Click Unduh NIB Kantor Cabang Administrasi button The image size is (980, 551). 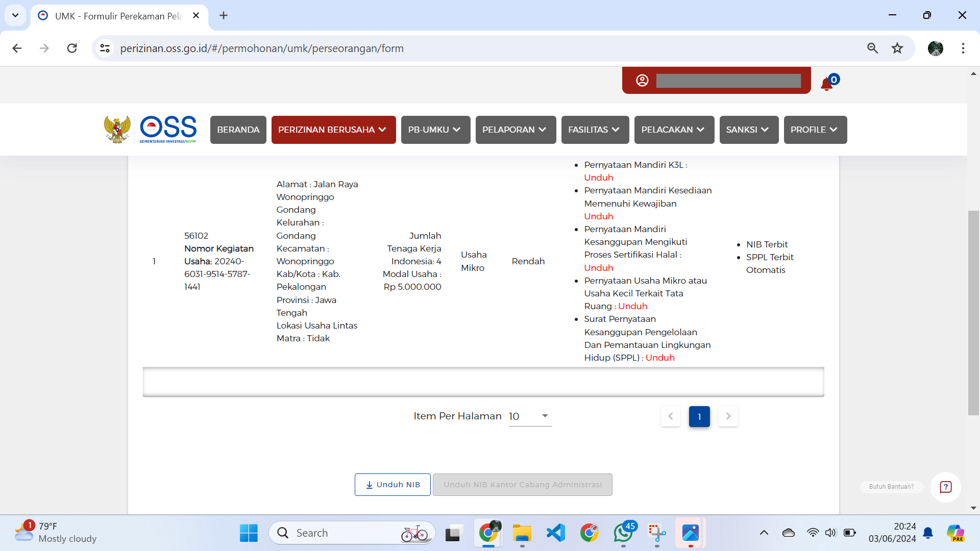pyautogui.click(x=523, y=485)
